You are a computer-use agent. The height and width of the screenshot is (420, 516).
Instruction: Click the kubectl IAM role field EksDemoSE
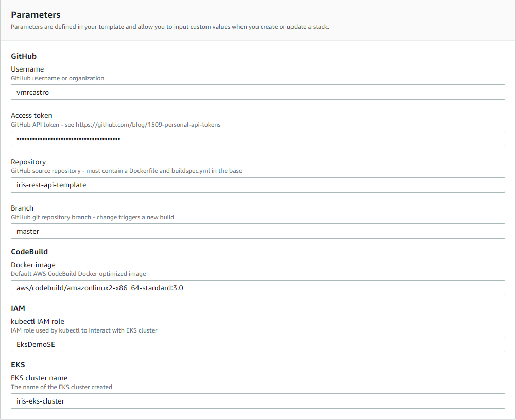point(257,344)
